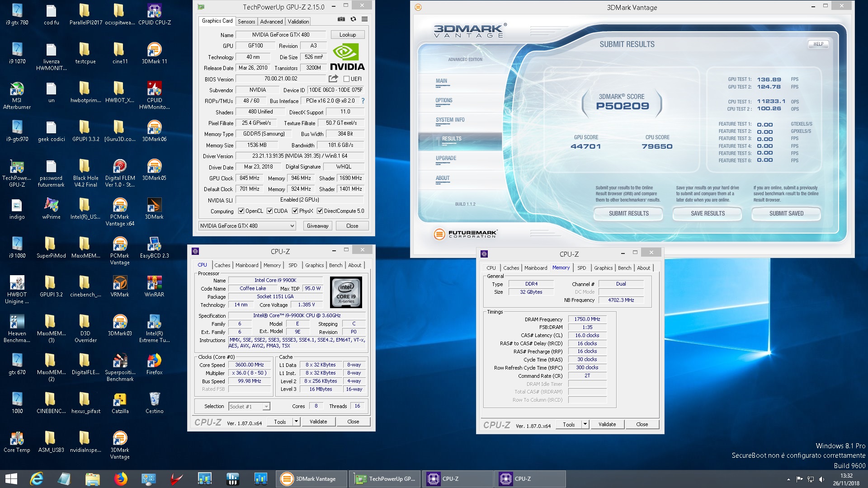
Task: Click the GPU SCORE value 44701
Action: coord(586,146)
